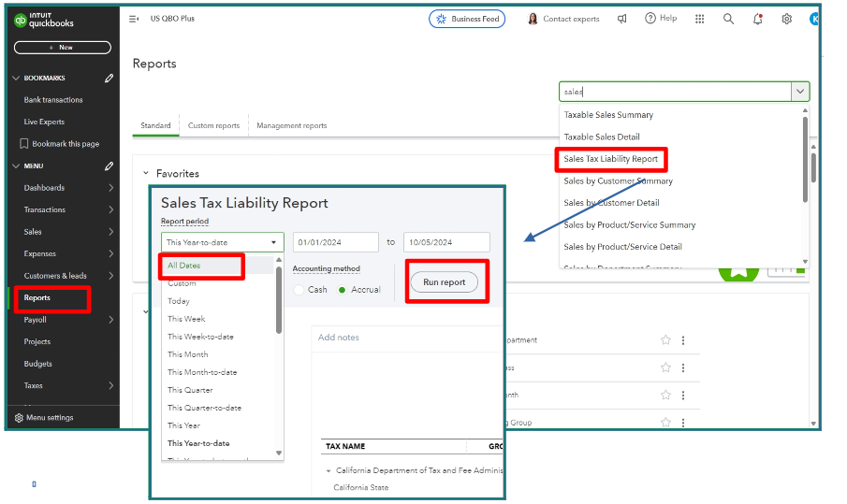The height and width of the screenshot is (504, 847).
Task: Open the report period dropdown
Action: pos(223,242)
